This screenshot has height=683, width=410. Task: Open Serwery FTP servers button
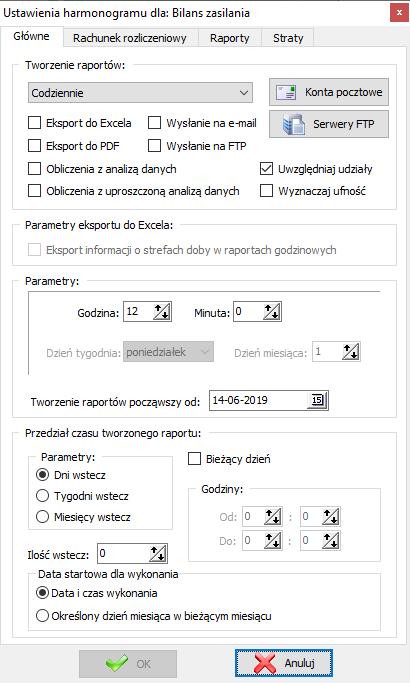329,124
